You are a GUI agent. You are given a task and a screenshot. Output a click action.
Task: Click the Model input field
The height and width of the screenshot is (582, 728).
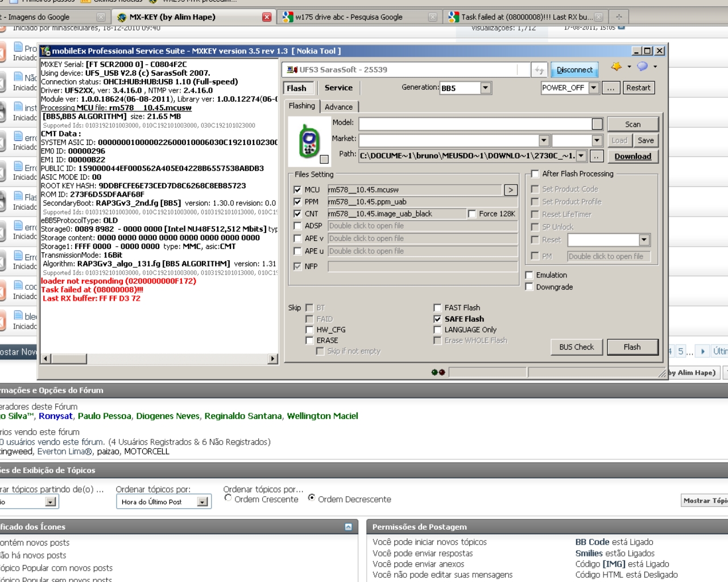click(475, 124)
